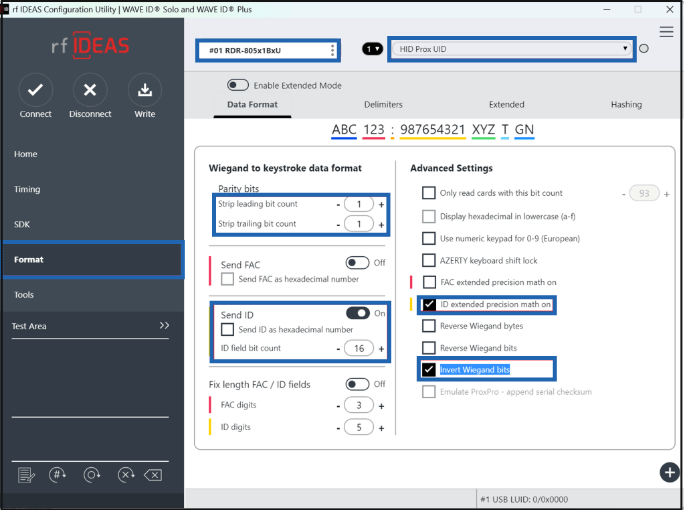Check Use numeric keypad for 0-9 (European)
Screen dimensions: 684x510
pos(429,238)
